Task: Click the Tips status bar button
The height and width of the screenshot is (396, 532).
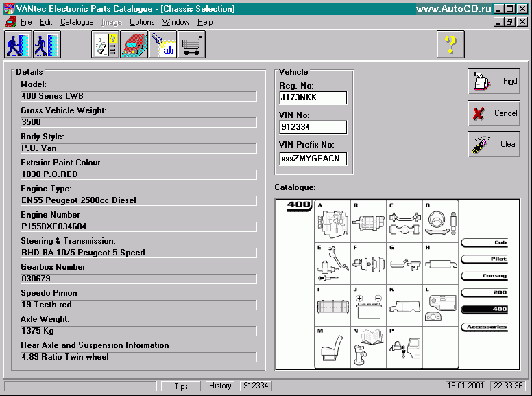Action: point(181,386)
